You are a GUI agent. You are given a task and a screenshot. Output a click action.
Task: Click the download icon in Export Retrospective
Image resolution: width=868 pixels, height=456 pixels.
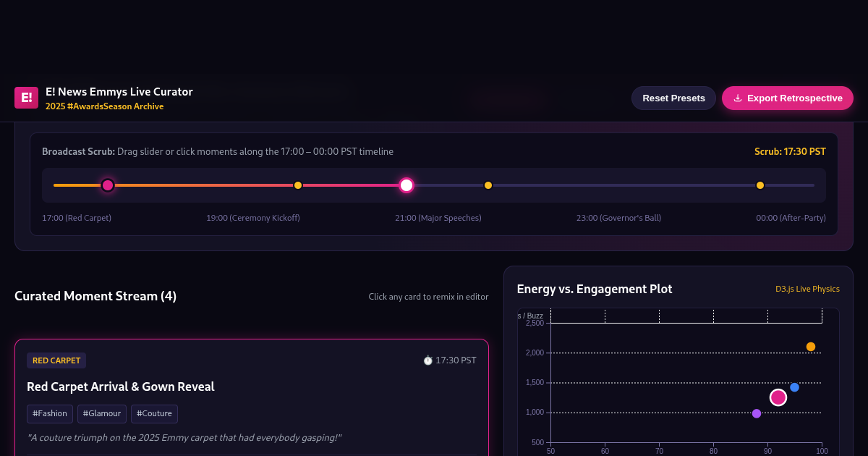[x=738, y=98]
